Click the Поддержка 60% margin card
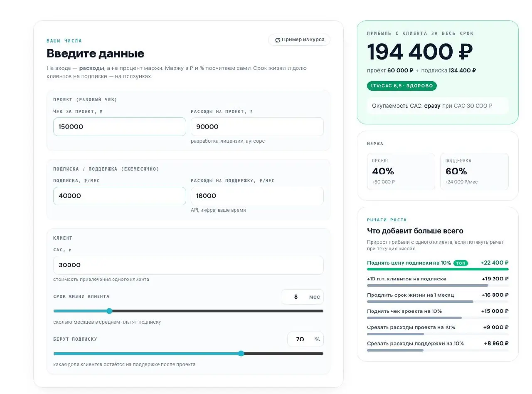The height and width of the screenshot is (394, 532). (x=474, y=171)
